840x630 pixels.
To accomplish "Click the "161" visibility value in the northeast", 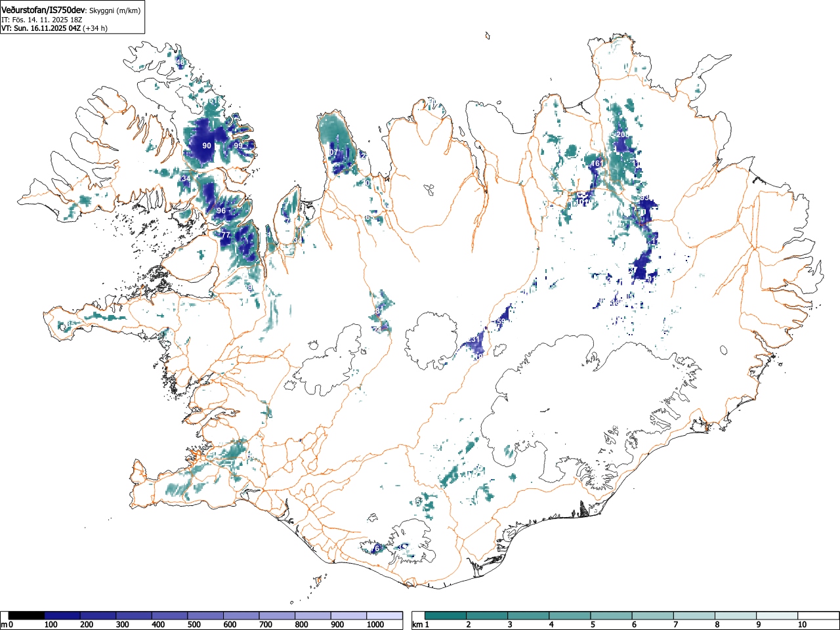I will 596,163.
